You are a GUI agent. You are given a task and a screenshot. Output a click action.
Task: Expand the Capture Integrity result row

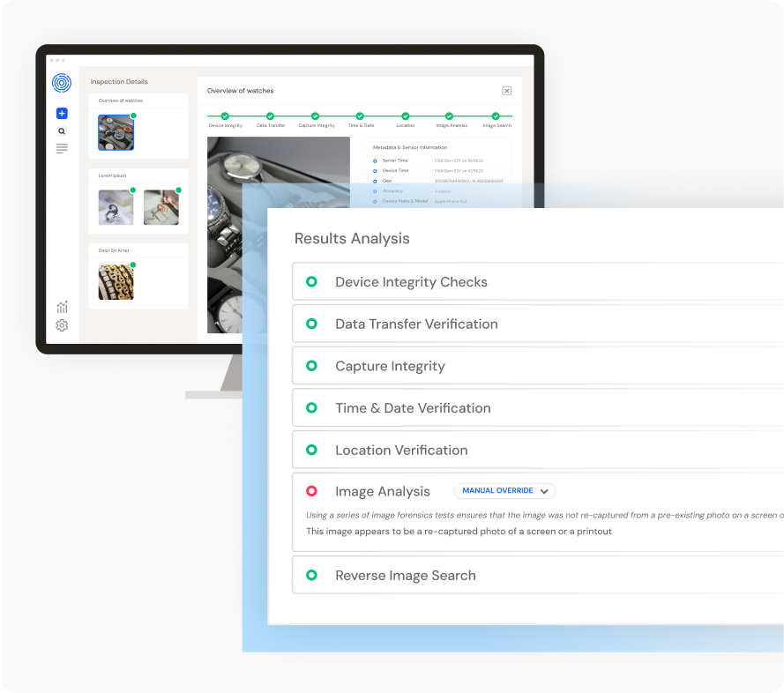538,366
